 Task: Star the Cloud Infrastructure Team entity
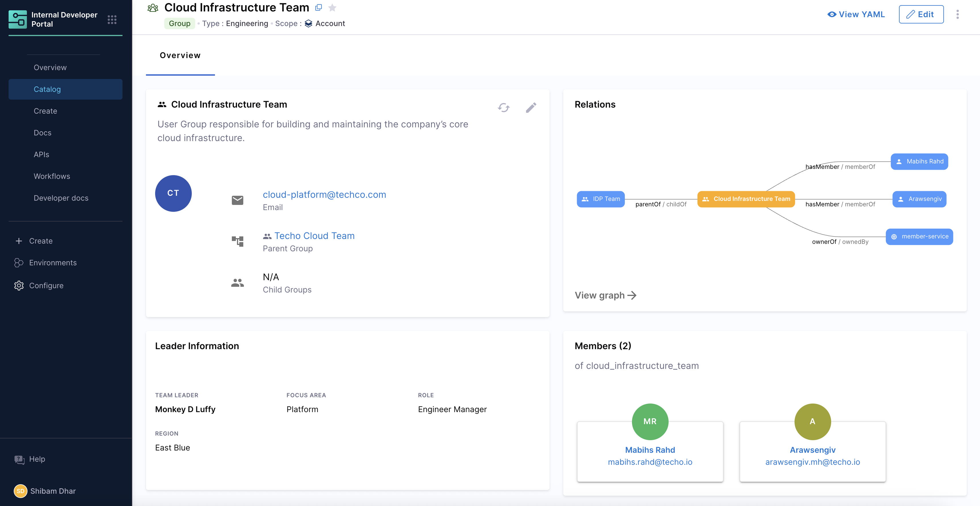[332, 8]
